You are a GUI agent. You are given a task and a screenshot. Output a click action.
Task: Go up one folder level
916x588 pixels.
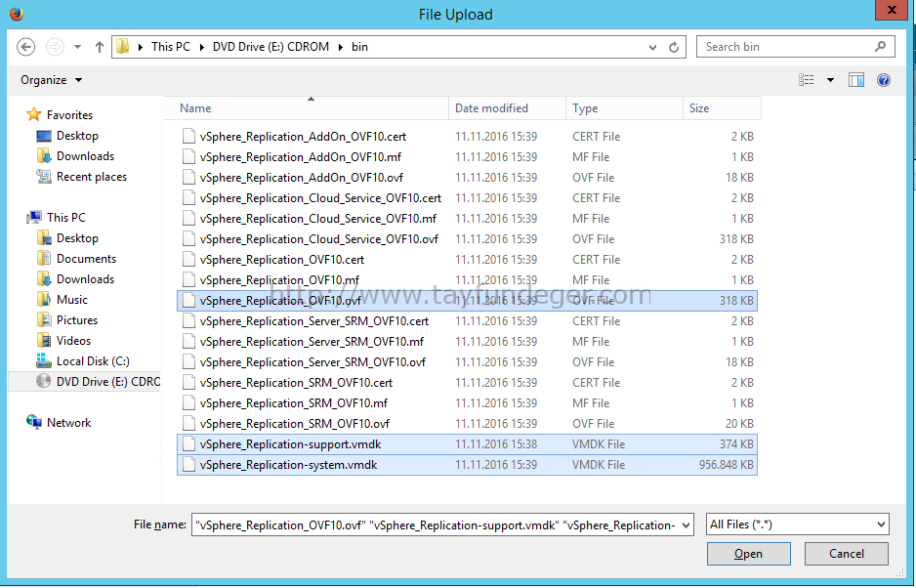point(100,47)
